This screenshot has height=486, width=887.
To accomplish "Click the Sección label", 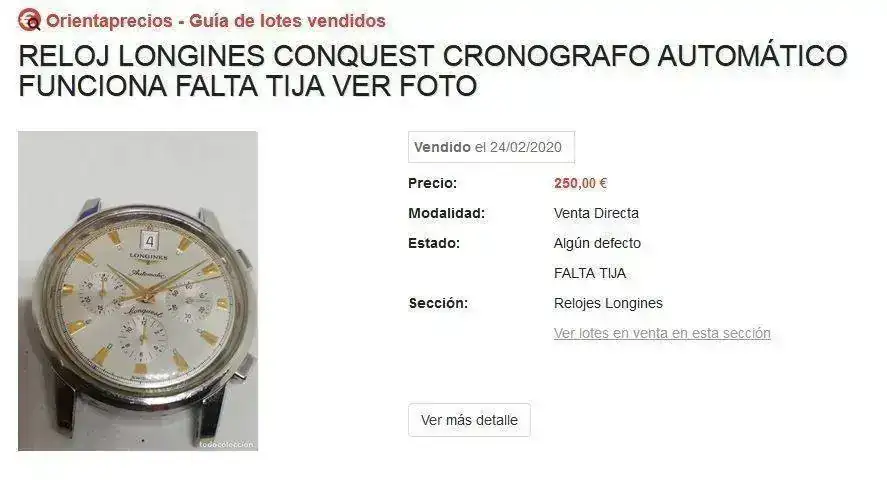I will click(x=438, y=303).
